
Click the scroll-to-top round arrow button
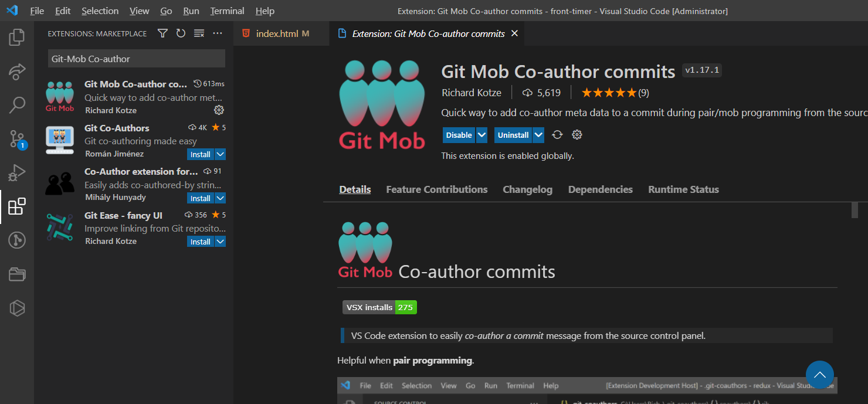820,375
